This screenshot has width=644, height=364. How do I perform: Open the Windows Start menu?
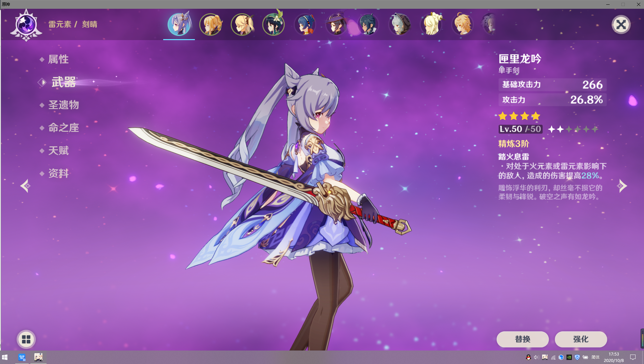[x=5, y=357]
